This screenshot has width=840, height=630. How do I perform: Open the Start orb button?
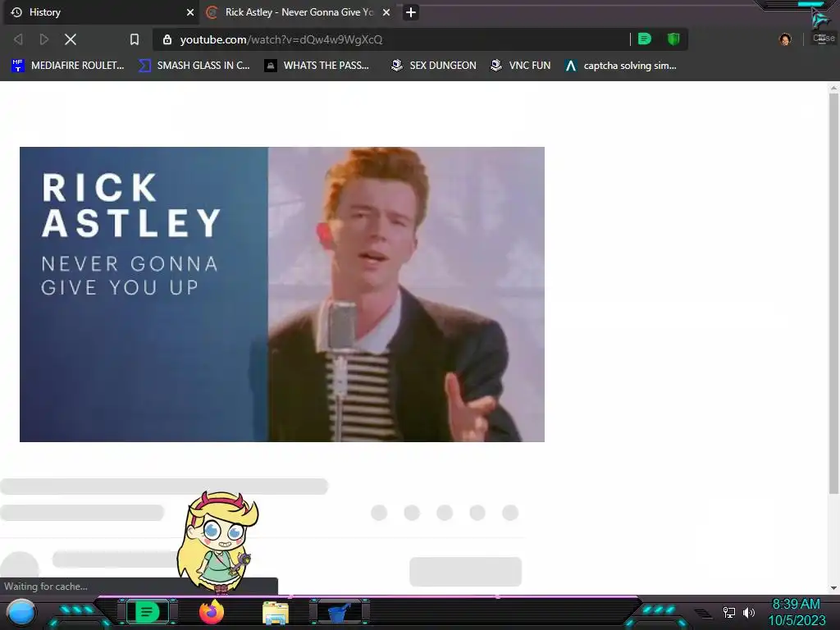pos(21,613)
